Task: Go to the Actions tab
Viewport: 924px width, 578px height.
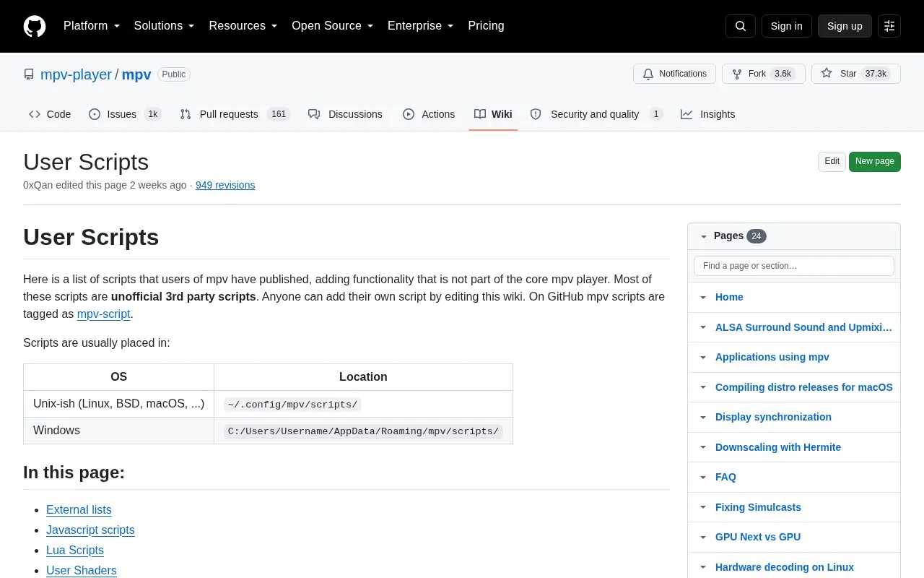Action: 429,114
